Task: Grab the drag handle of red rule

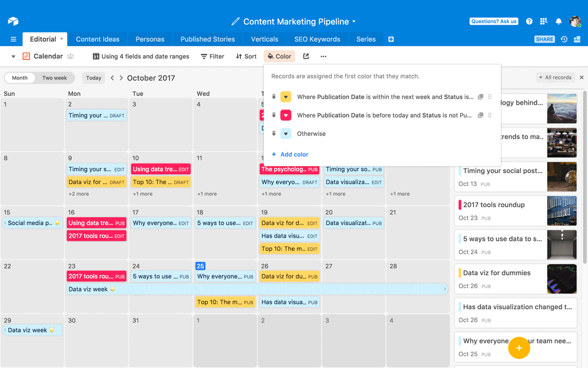Action: [x=490, y=115]
